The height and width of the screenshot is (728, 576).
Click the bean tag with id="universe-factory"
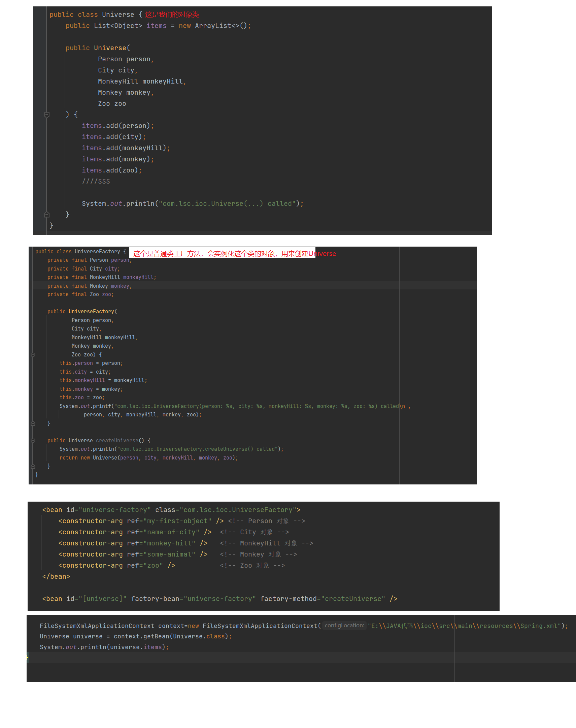point(171,510)
